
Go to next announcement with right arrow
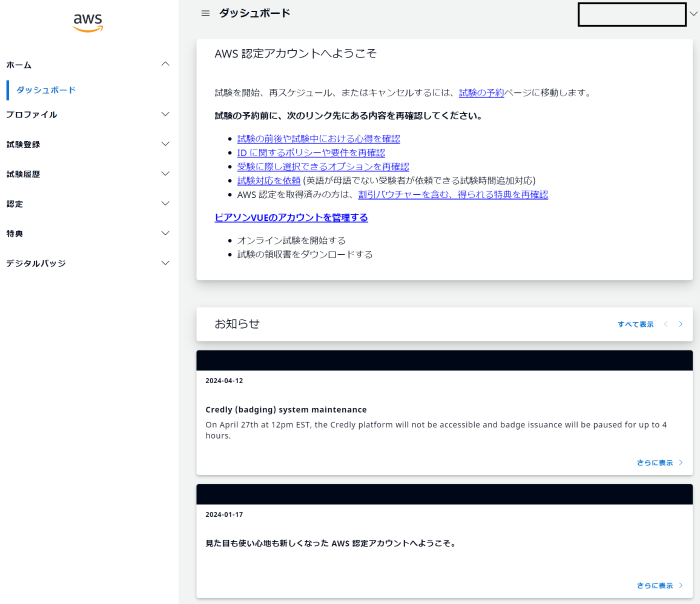click(x=680, y=324)
